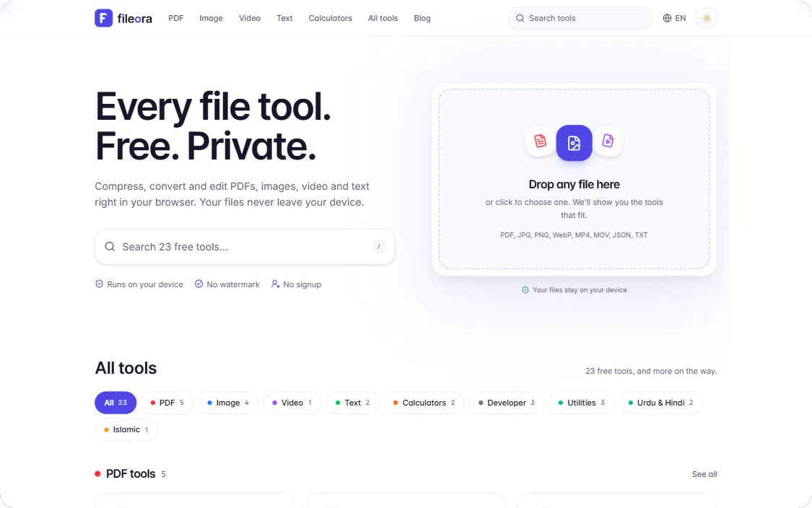
Task: Click the Every file tool. headline
Action: 213,107
